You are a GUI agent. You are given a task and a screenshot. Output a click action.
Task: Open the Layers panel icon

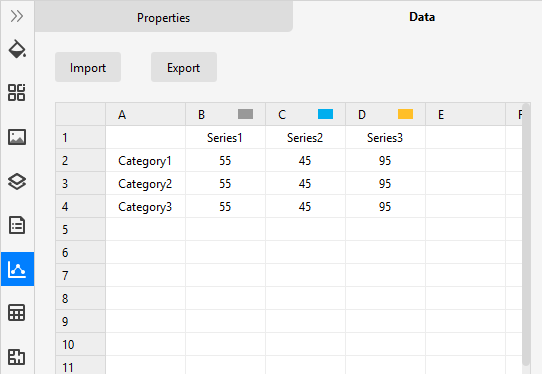[x=17, y=181]
